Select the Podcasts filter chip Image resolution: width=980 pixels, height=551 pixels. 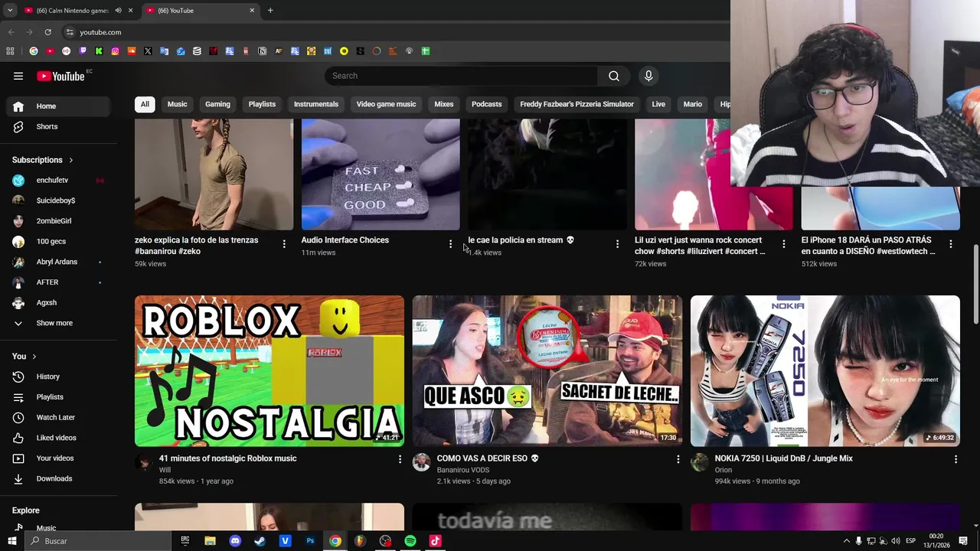(487, 104)
